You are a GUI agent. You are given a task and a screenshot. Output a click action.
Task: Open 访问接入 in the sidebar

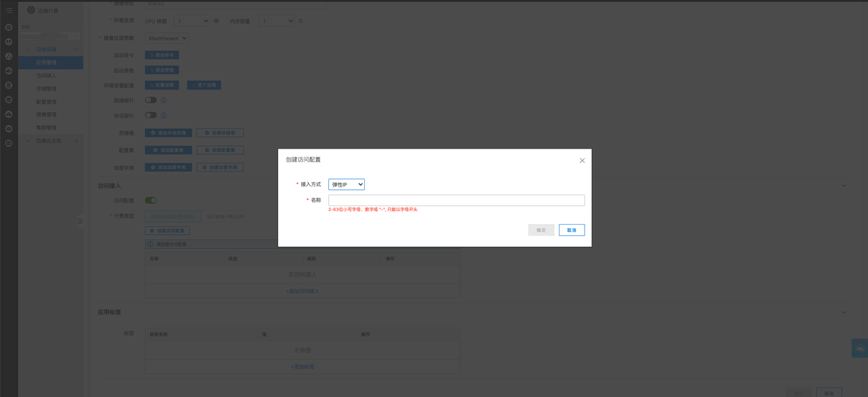click(x=46, y=75)
